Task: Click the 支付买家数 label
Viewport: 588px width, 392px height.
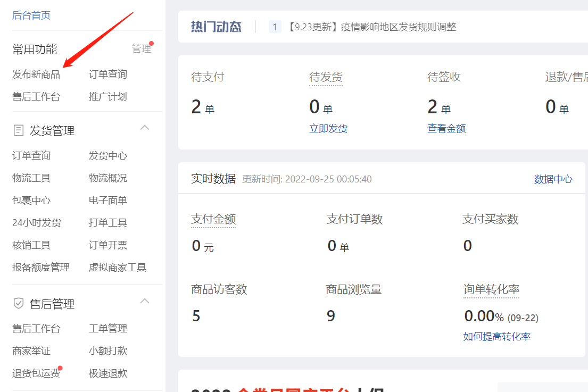Action: pos(491,219)
